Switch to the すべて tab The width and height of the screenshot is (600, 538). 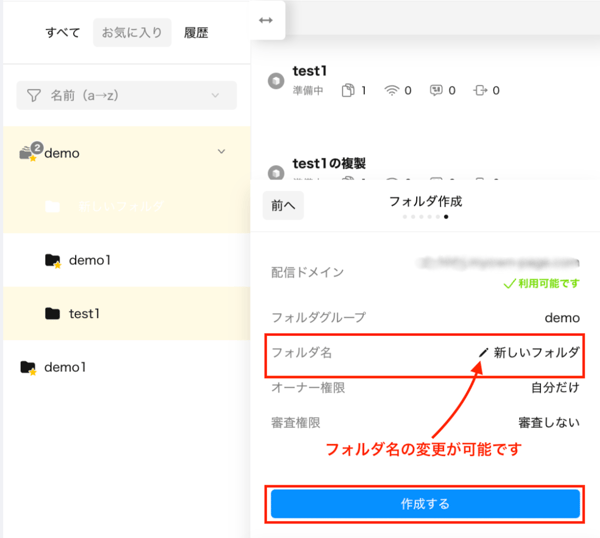pos(63,33)
